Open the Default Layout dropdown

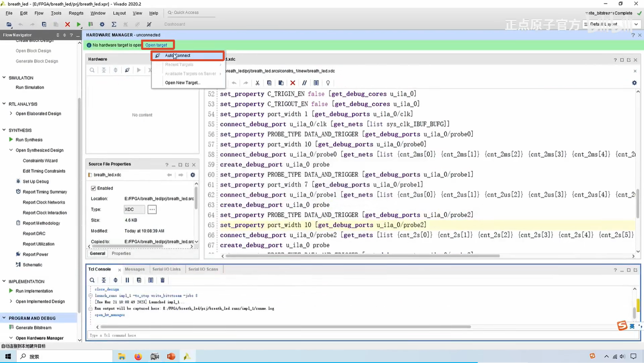(x=611, y=24)
